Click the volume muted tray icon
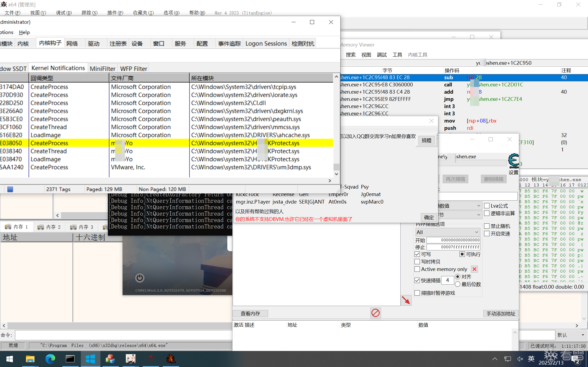Image resolution: width=588 pixels, height=367 pixels. click(x=520, y=359)
